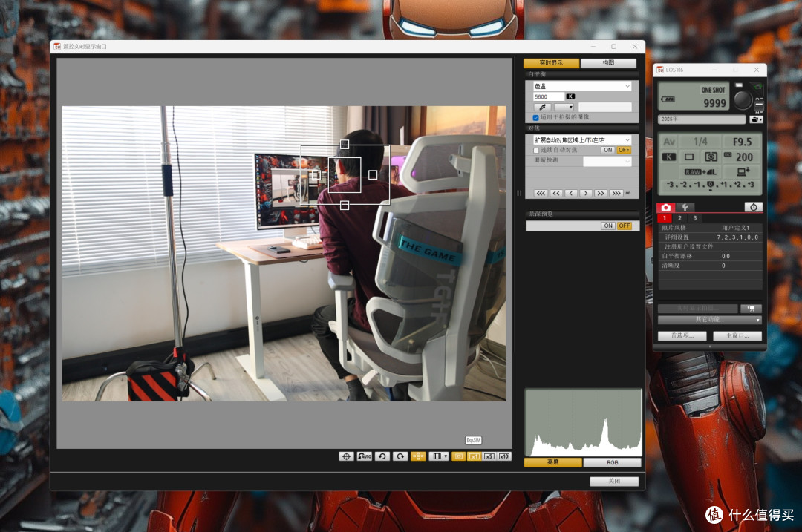The image size is (802, 532).
Task: Click the >>> large far focus button
Action: click(616, 193)
